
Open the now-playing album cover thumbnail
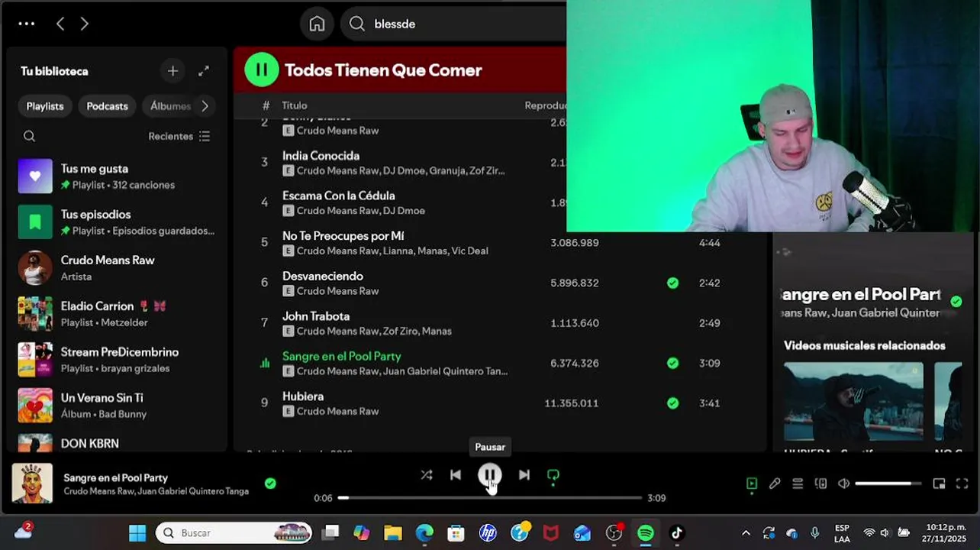32,484
